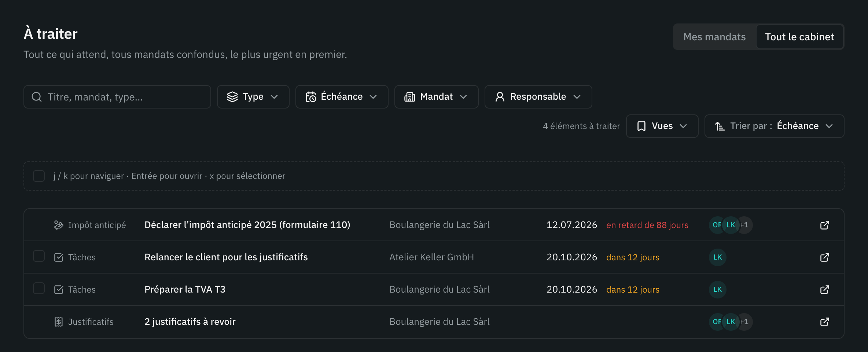Click the OF avatar in the impôt anticipé row
868x352 pixels.
[x=716, y=225]
